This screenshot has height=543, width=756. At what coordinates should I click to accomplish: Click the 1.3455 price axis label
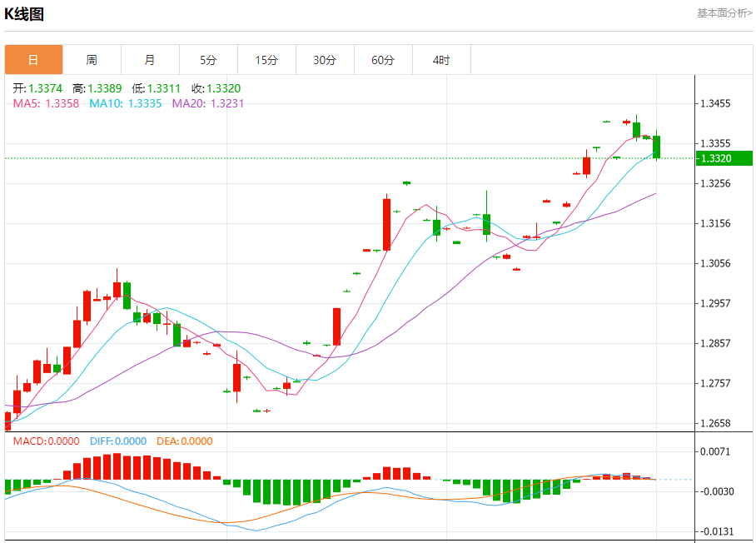(715, 103)
